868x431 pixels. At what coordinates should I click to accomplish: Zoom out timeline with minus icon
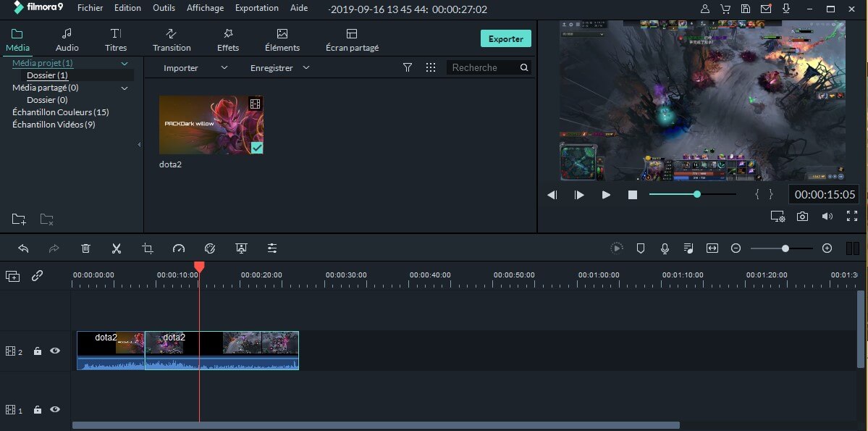(736, 248)
